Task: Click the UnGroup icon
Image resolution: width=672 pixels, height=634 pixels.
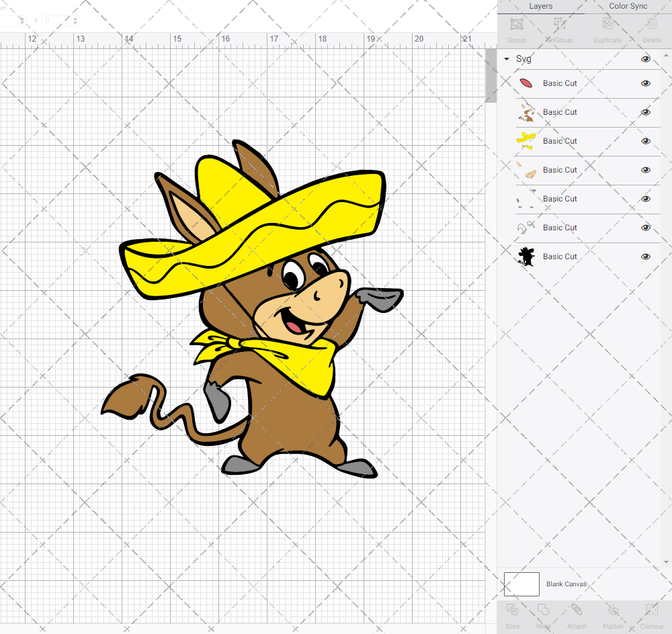Action: 559,24
